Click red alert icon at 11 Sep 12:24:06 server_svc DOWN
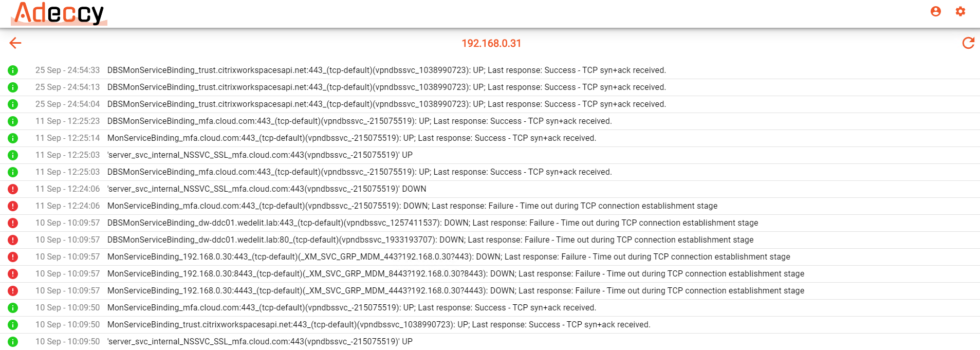The image size is (980, 350). (13, 189)
